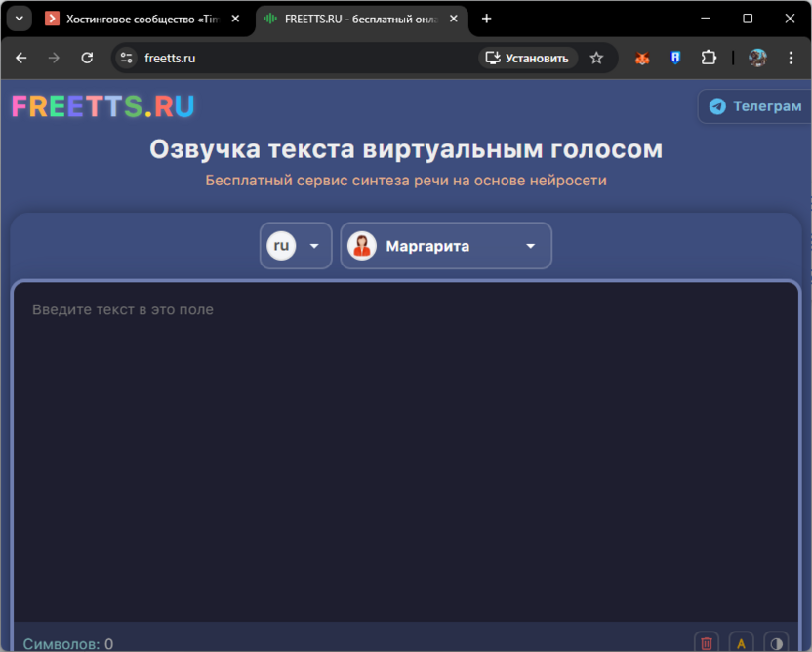Viewport: 812px width, 652px height.
Task: Clear the text using the trash icon
Action: point(707,643)
